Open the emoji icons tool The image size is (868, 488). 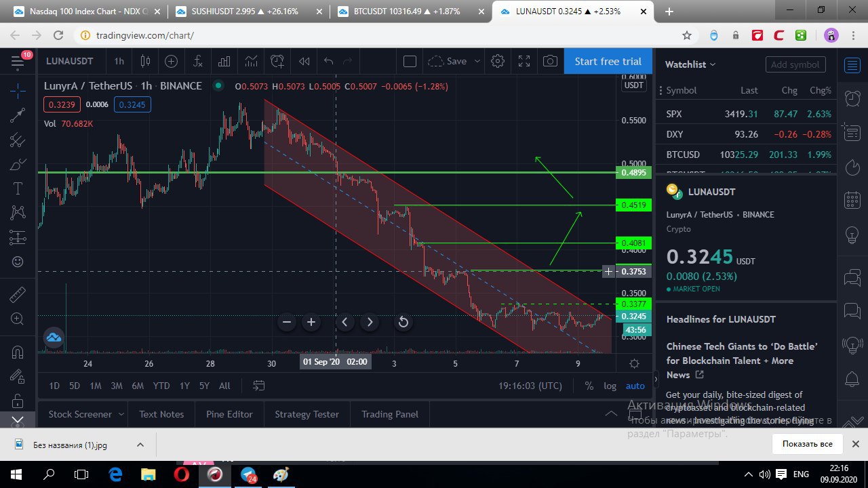[18, 262]
